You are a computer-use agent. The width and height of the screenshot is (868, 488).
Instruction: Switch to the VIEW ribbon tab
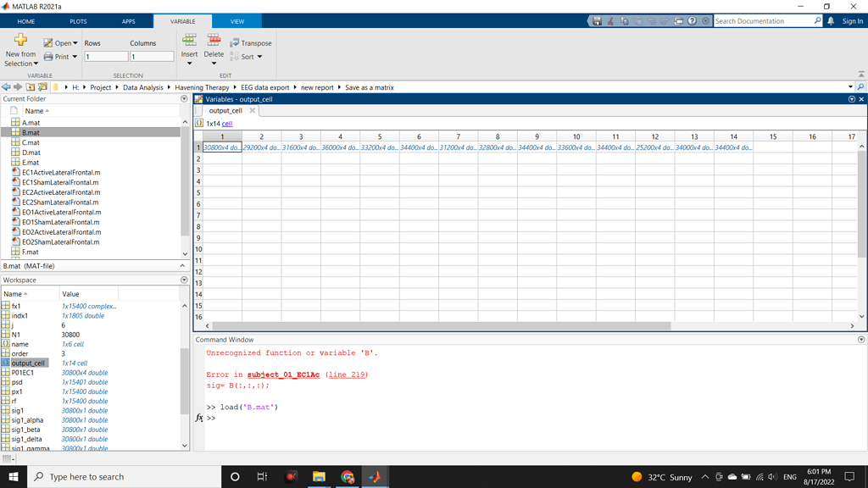[237, 21]
